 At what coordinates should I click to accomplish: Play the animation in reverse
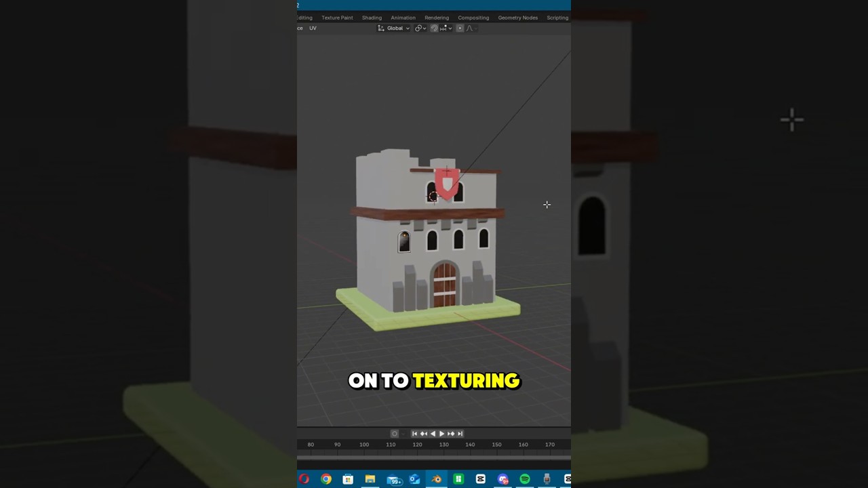click(x=433, y=434)
